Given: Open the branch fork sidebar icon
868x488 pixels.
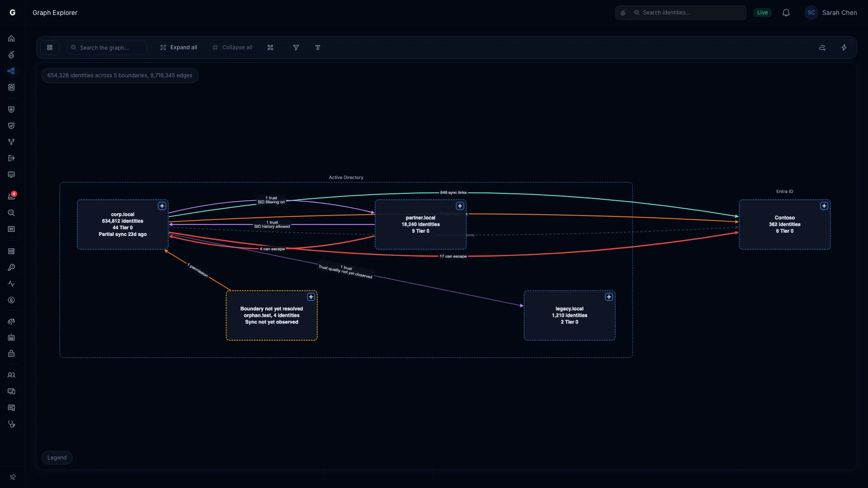Looking at the screenshot, I should click(11, 142).
